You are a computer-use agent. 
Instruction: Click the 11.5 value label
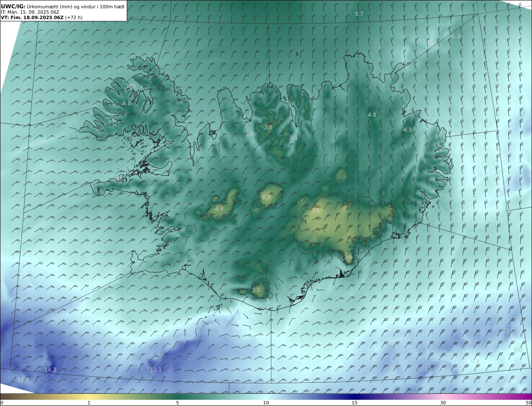(23, 380)
